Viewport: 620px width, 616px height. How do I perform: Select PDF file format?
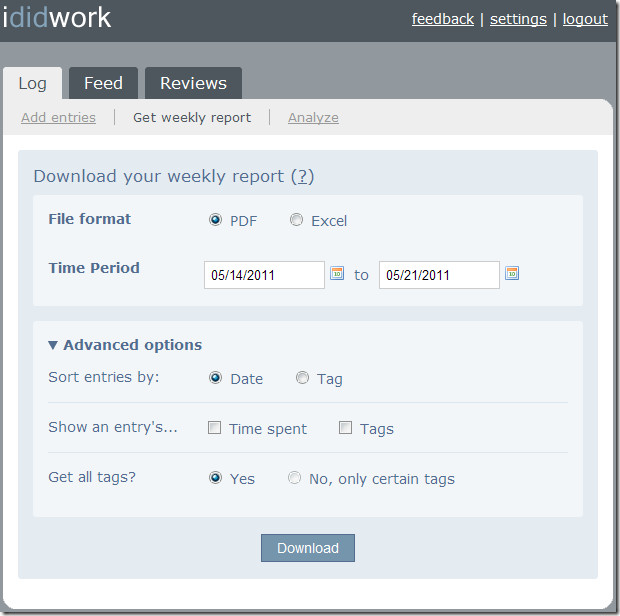pyautogui.click(x=215, y=219)
